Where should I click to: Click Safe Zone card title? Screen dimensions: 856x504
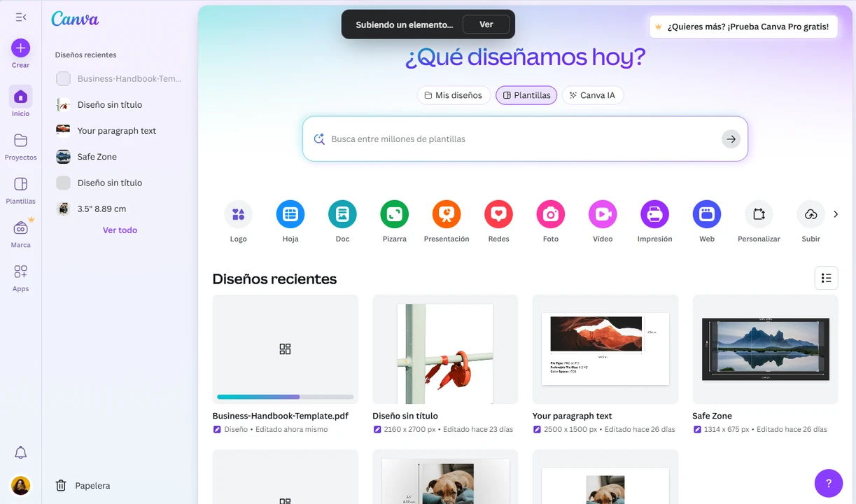pos(712,416)
